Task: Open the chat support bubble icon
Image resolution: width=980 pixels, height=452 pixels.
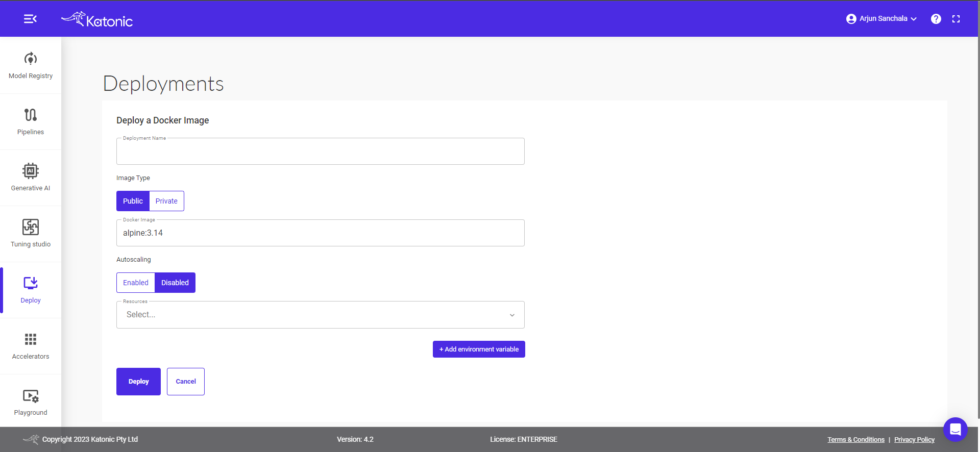Action: [x=955, y=430]
